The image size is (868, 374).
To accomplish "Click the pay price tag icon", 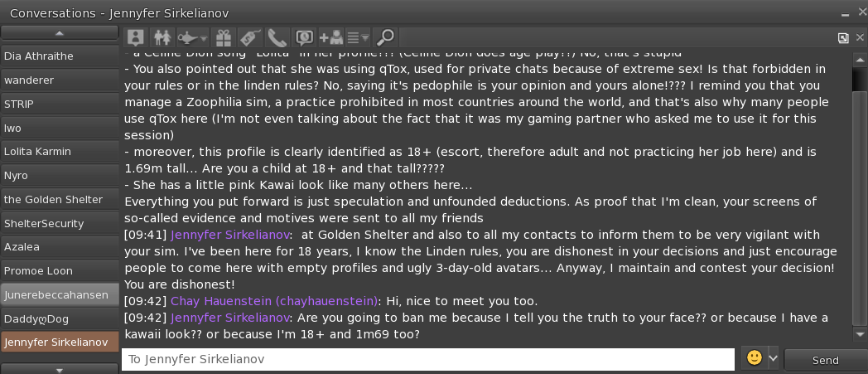I will (x=249, y=37).
